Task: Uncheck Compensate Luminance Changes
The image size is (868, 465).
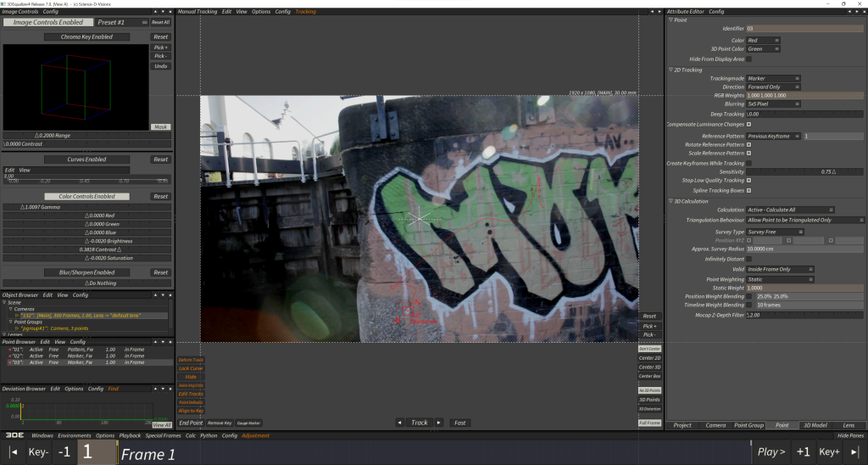Action: (x=749, y=124)
